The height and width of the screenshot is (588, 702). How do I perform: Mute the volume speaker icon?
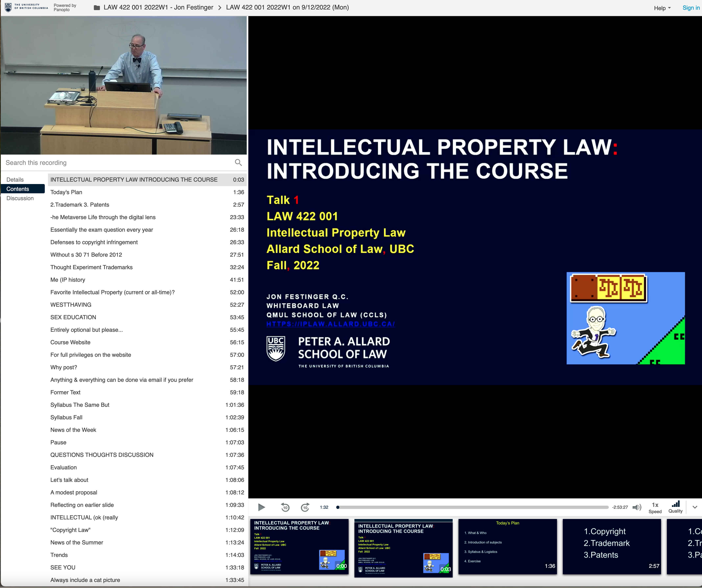[637, 507]
